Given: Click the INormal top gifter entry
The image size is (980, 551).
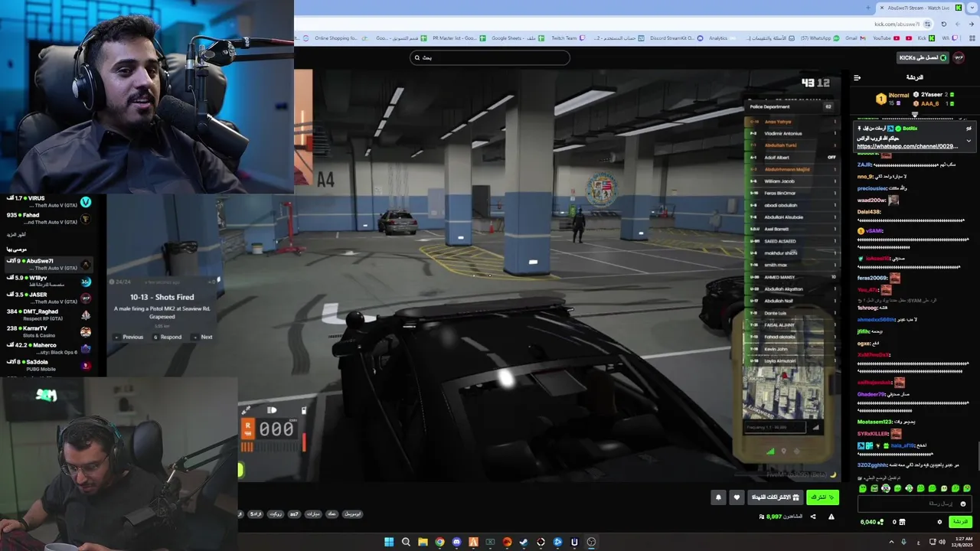Looking at the screenshot, I should pyautogui.click(x=893, y=99).
